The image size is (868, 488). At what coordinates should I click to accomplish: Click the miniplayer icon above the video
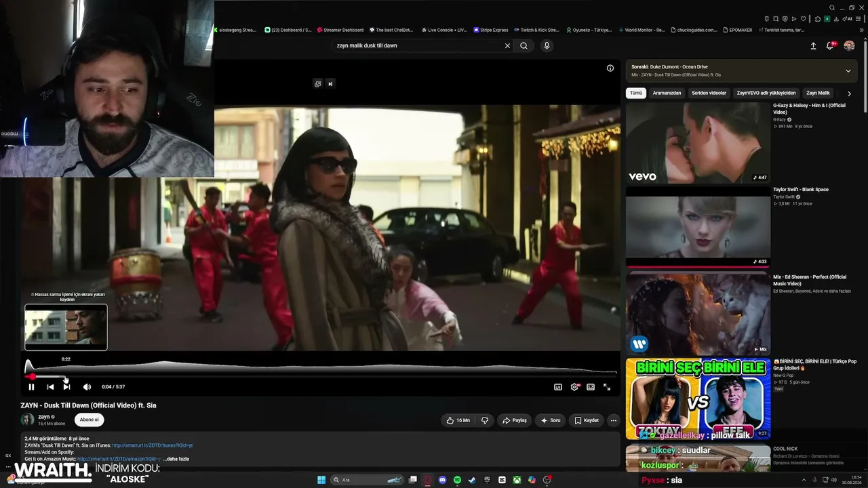(317, 84)
